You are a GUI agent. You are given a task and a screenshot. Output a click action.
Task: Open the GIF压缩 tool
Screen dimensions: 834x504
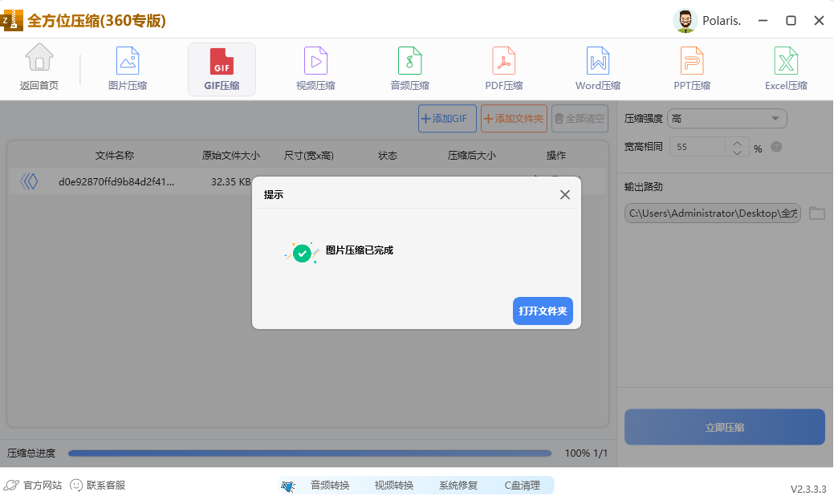[222, 67]
